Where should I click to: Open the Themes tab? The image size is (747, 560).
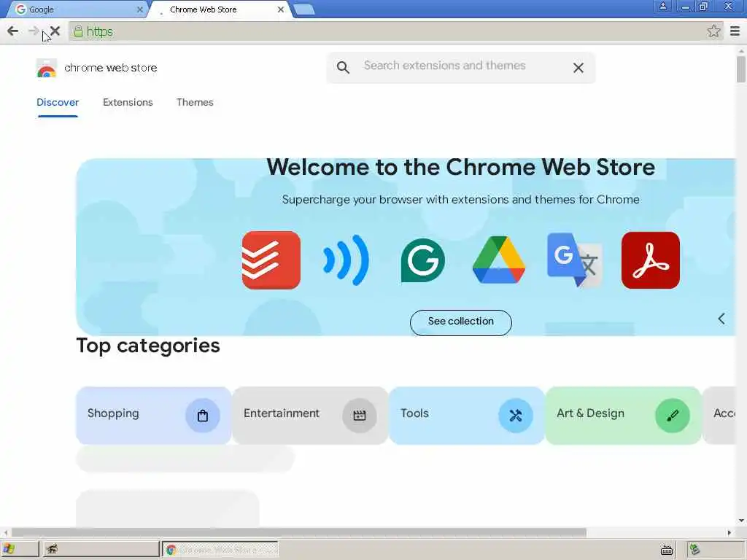point(195,102)
